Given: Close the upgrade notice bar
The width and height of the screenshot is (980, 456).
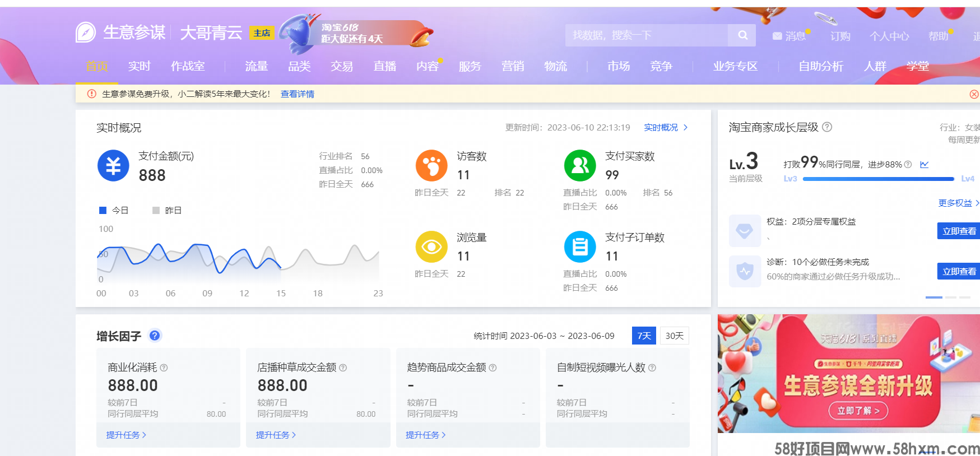Looking at the screenshot, I should pos(974,94).
